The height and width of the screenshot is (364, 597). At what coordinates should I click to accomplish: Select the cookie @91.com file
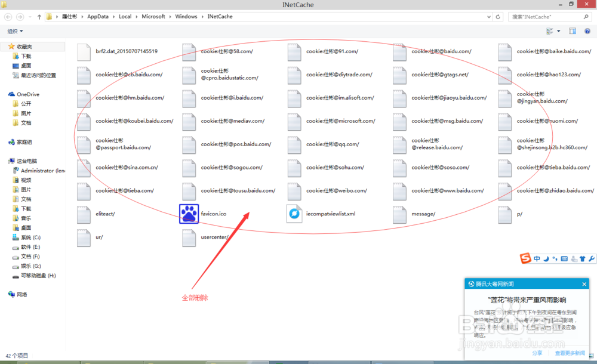323,52
